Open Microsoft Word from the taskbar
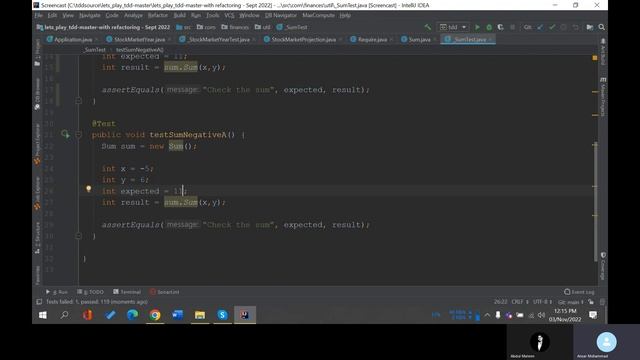This screenshot has height=360, width=640. 177,315
